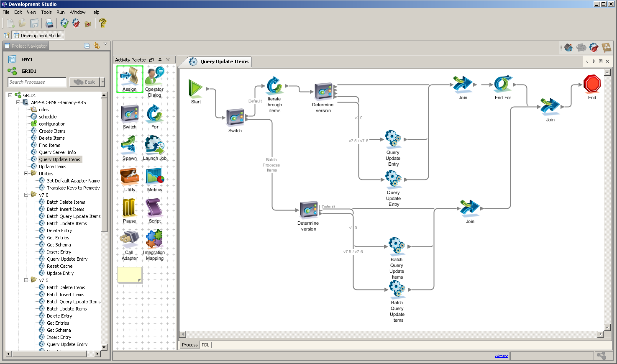
Task: Click the debug toolbar icon
Action: pos(76,23)
